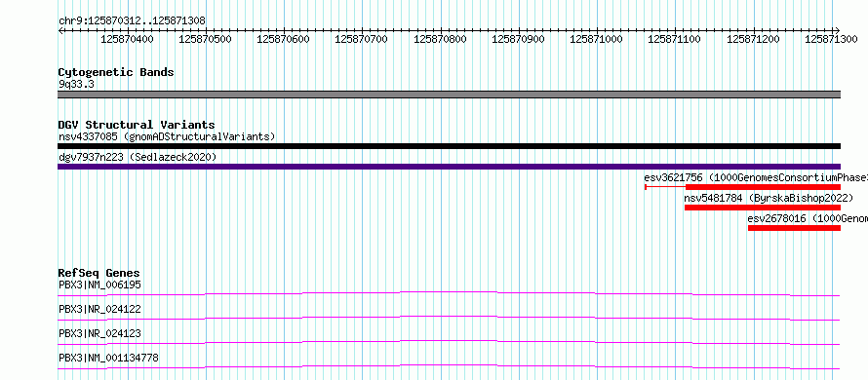Click the PBX3|NR_024123 transcript label

coord(99,333)
